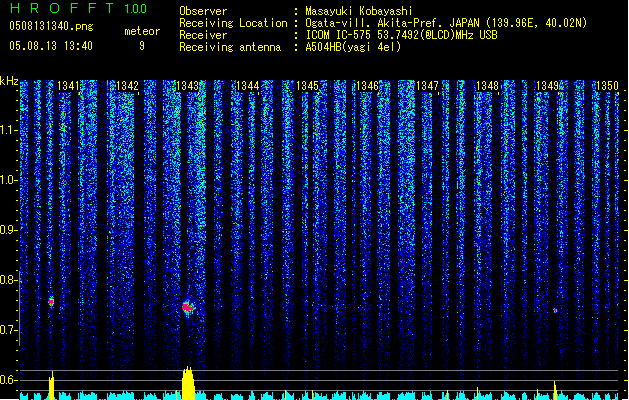
Task: Click the 0.8 kHz axis tick label
Action: coord(8,280)
